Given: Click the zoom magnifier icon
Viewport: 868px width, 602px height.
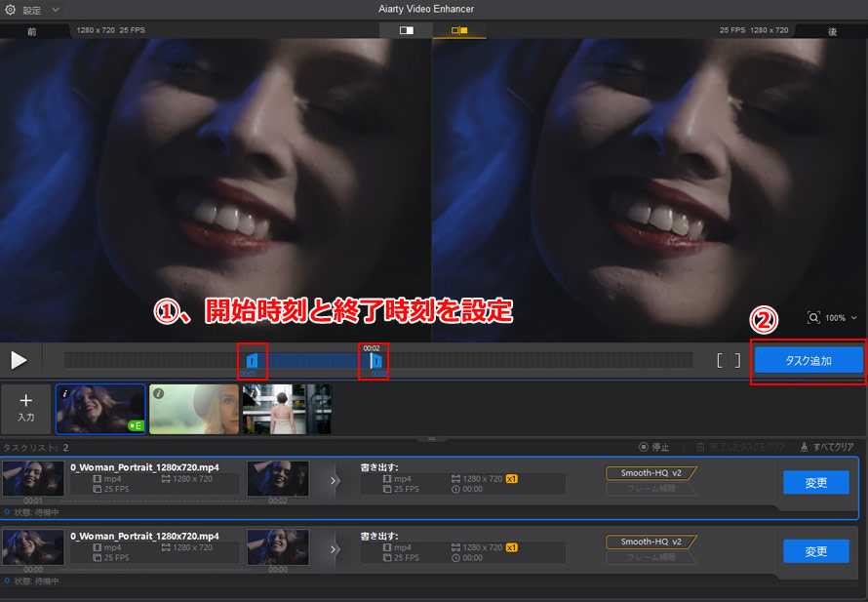Looking at the screenshot, I should tap(813, 318).
